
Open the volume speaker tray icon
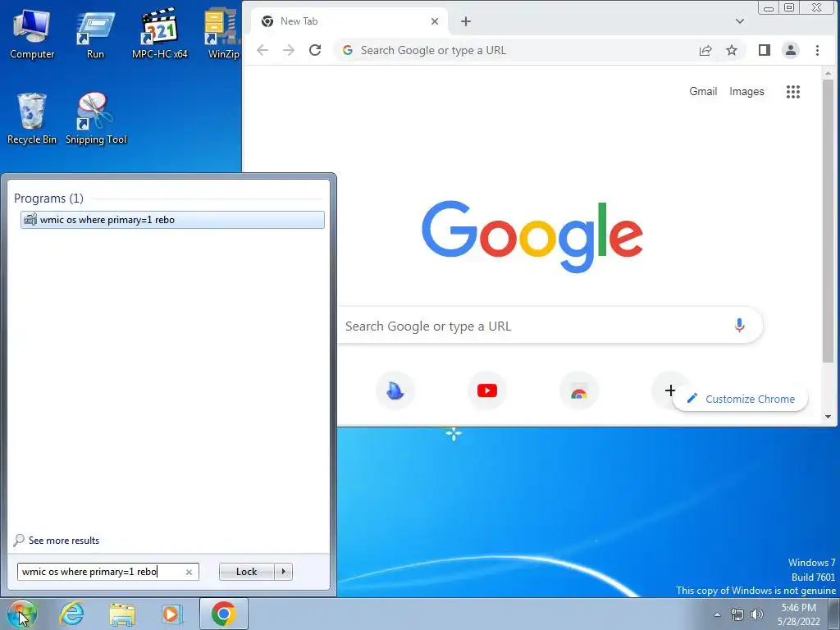(757, 614)
